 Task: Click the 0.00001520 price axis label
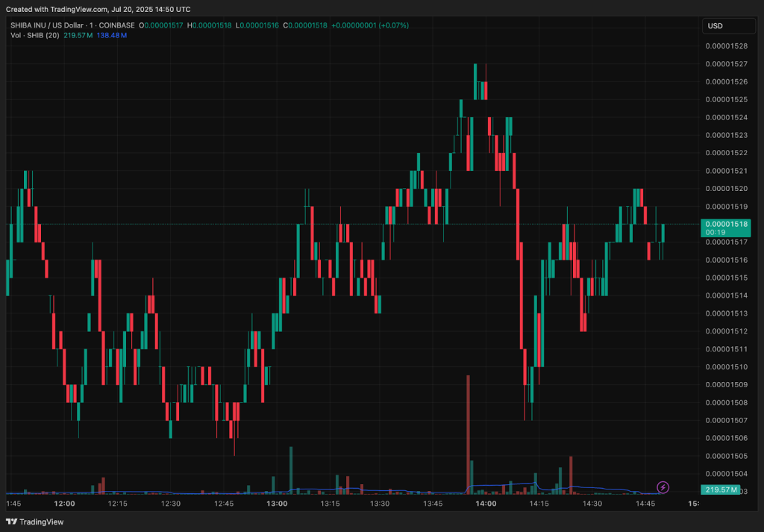[x=727, y=189]
